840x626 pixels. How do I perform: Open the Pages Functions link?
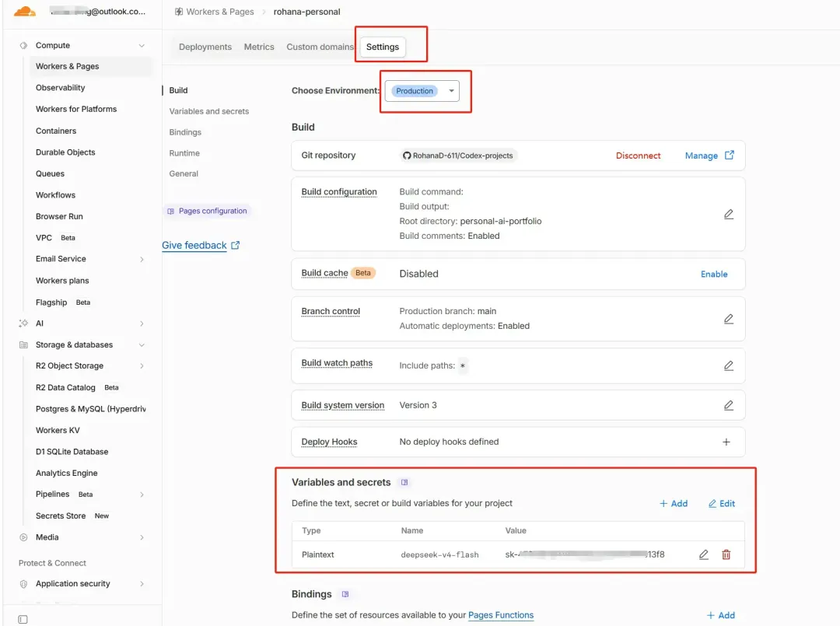(x=501, y=615)
